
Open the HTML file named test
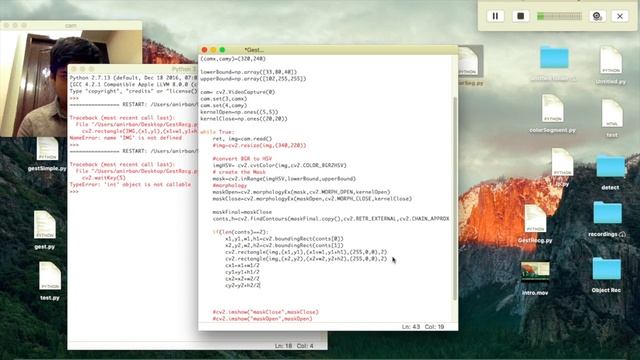(612, 118)
